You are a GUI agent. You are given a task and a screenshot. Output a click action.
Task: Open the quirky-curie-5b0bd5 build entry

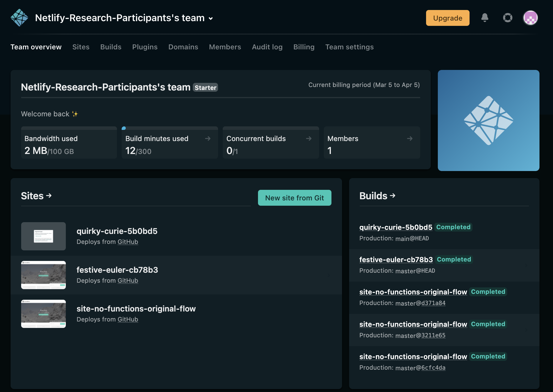pos(395,227)
